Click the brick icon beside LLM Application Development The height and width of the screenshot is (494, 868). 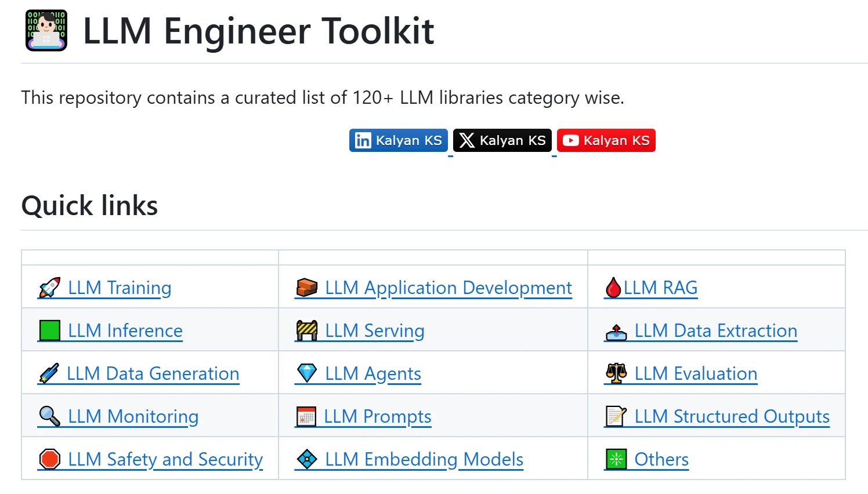[x=308, y=287]
